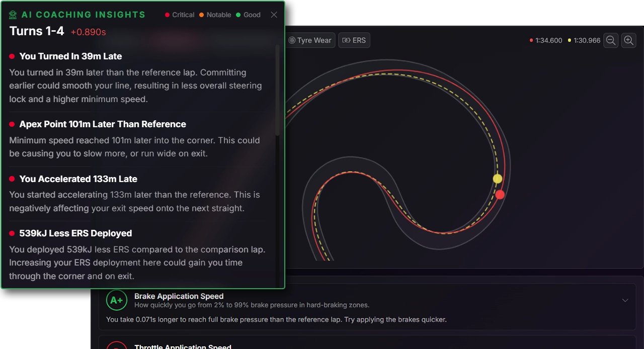This screenshot has width=644, height=349.
Task: Click the Throttle Application Speed title
Action: pyautogui.click(x=183, y=346)
